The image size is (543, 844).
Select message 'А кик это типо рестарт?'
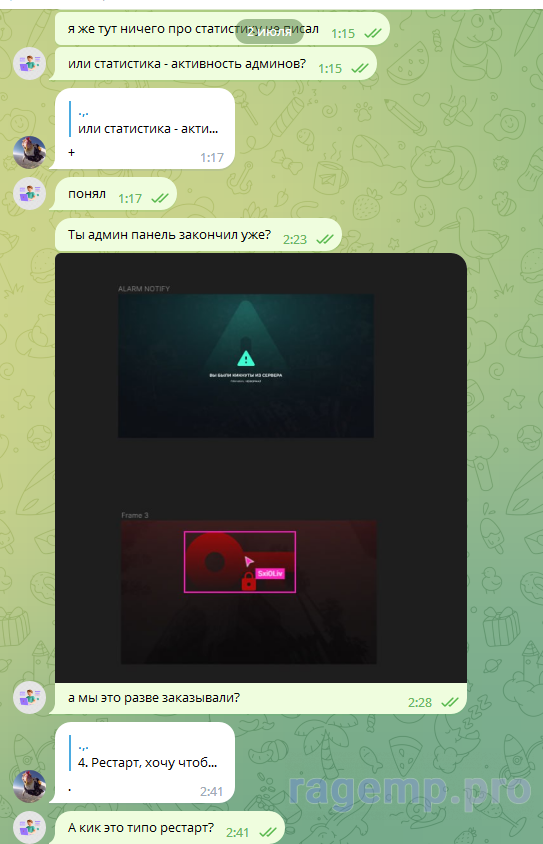click(x=166, y=828)
